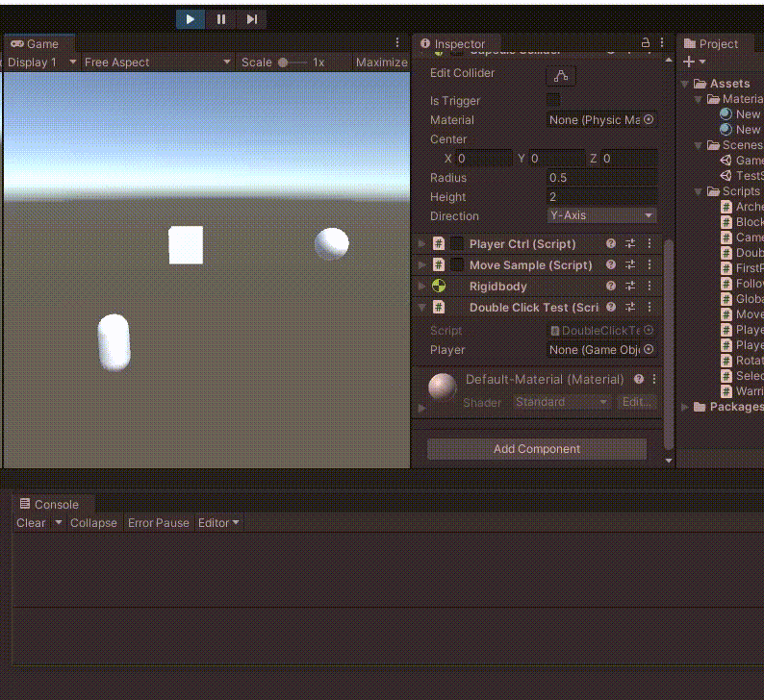Advance one frame with the Step button
The image size is (764, 700).
251,19
